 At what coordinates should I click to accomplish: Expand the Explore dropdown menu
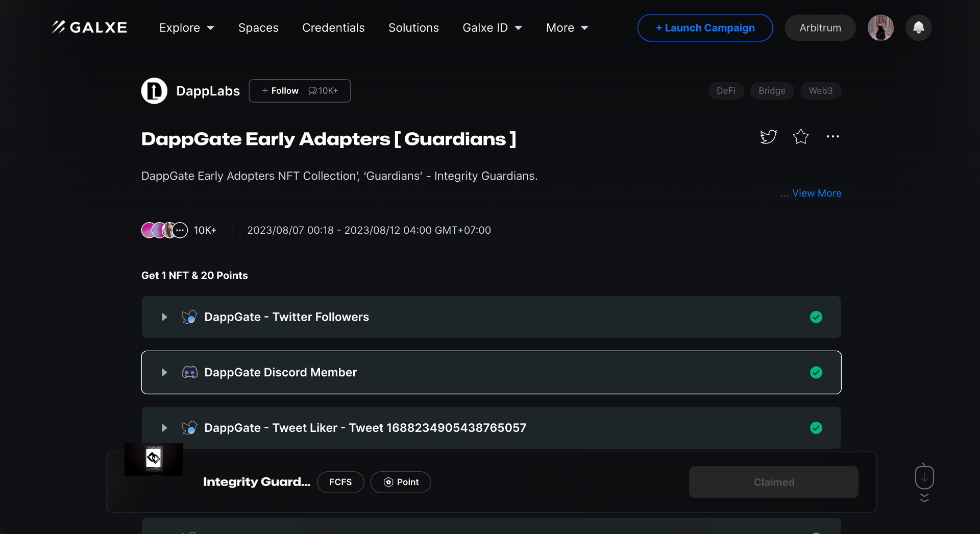[x=187, y=28]
